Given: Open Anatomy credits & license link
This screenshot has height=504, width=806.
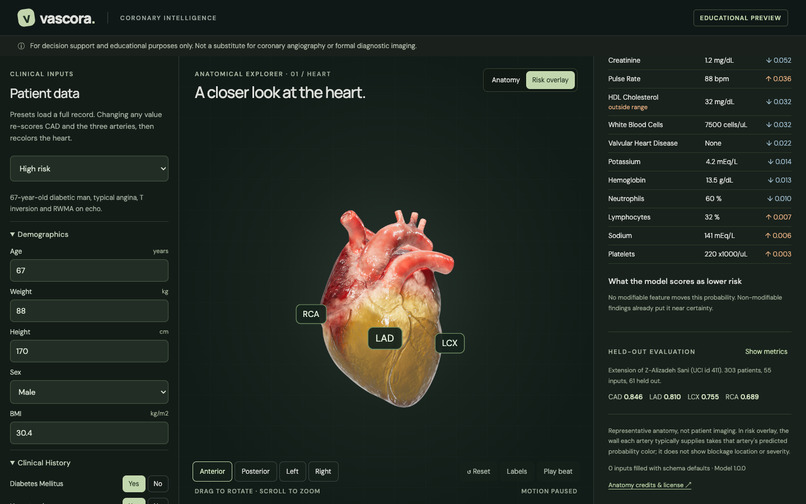Looking at the screenshot, I should tap(650, 485).
